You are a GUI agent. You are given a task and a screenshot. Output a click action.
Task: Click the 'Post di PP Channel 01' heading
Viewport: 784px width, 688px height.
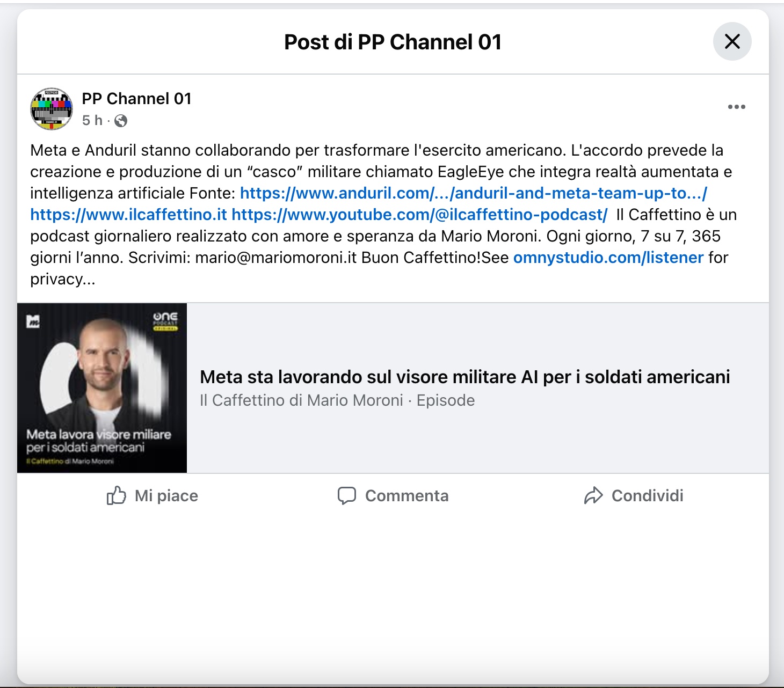393,42
